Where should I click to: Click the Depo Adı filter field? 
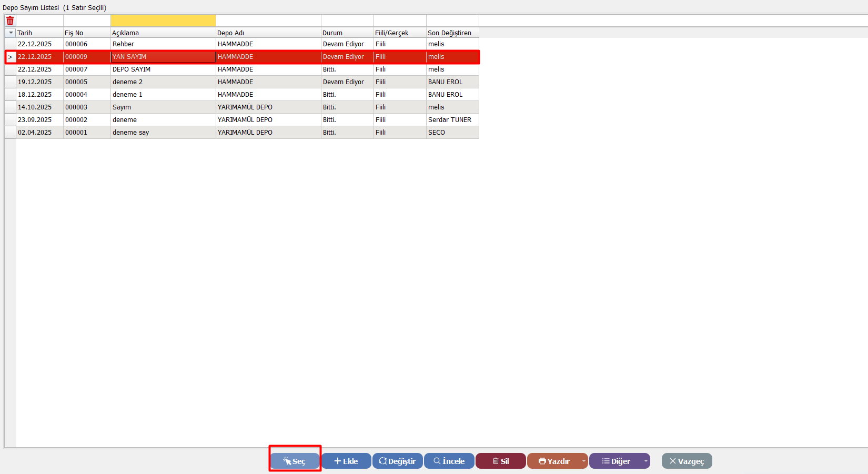pyautogui.click(x=268, y=21)
